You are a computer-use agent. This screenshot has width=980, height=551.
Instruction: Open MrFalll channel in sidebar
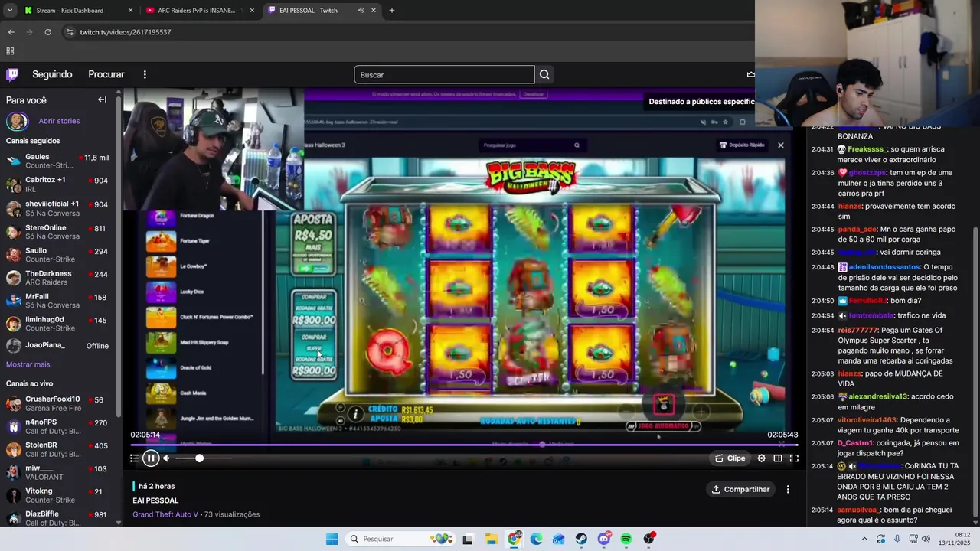[x=59, y=301]
